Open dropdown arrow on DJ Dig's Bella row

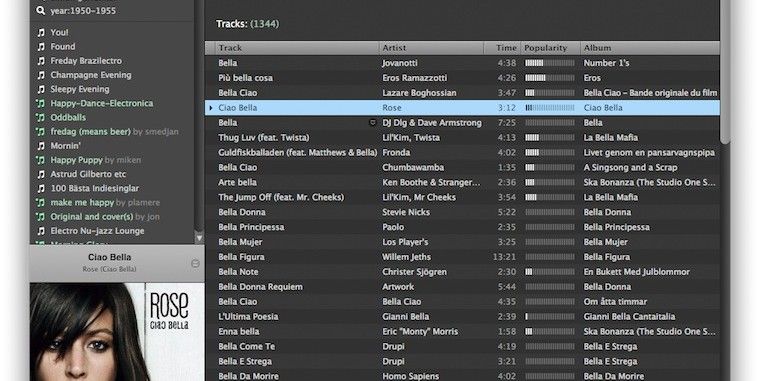click(373, 123)
